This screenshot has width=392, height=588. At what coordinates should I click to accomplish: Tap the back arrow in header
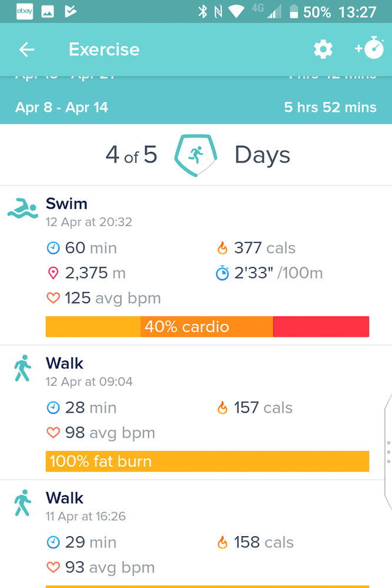coord(26,49)
